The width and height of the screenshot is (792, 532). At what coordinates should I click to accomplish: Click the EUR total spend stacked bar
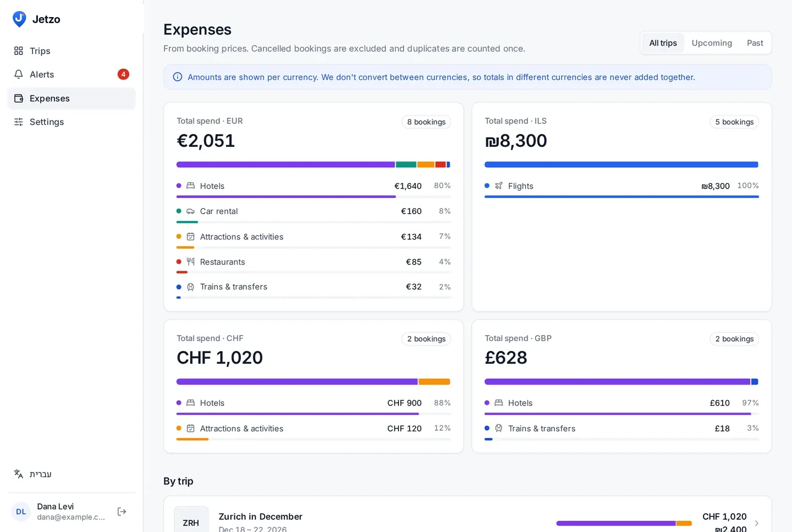[313, 164]
